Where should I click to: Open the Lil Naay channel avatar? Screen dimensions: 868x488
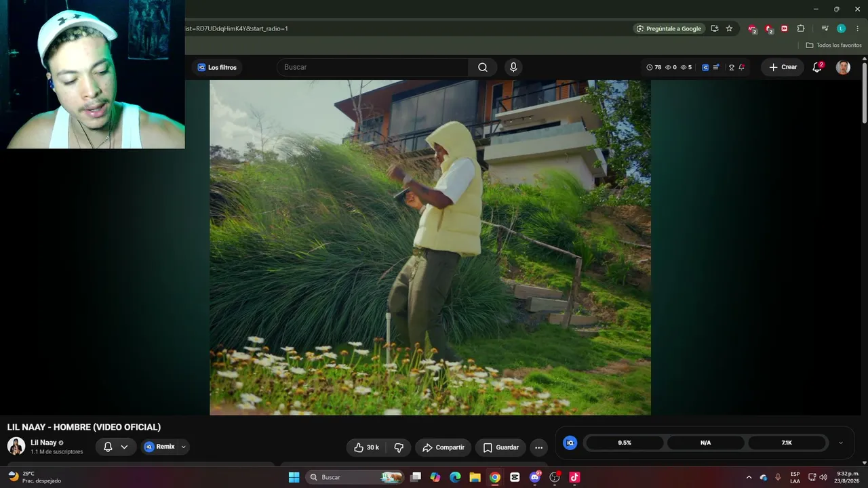click(16, 446)
